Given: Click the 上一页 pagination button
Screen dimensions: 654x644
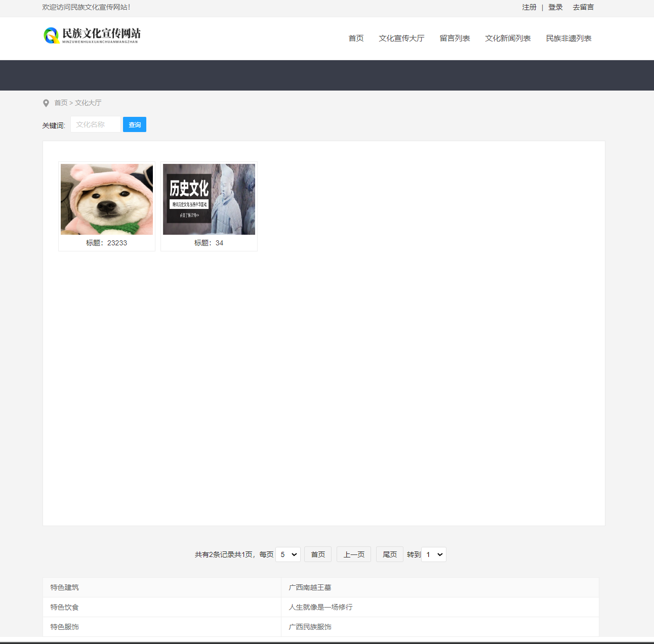Looking at the screenshot, I should [x=354, y=554].
